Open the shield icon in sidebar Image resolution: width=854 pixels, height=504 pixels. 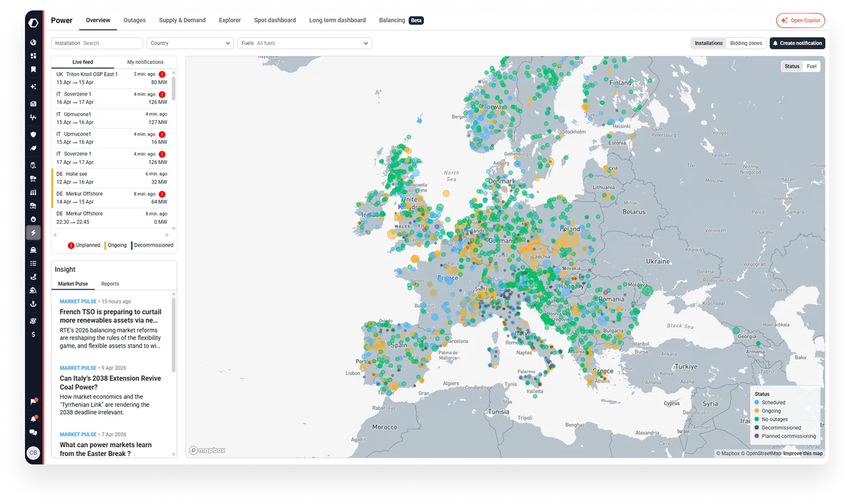[33, 134]
